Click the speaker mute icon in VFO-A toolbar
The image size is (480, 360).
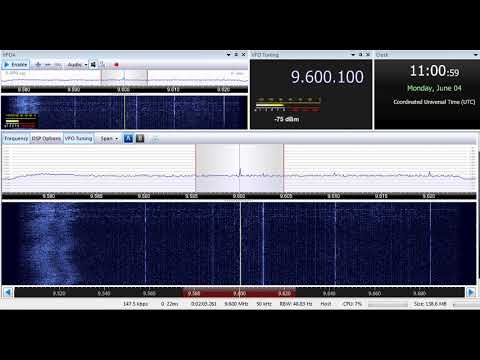coord(93,64)
